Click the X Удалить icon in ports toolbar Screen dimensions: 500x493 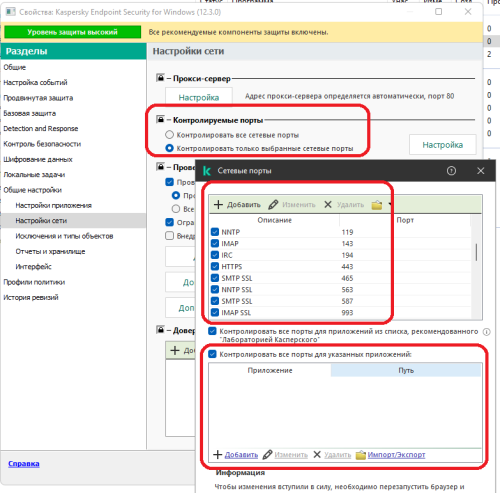point(328,205)
